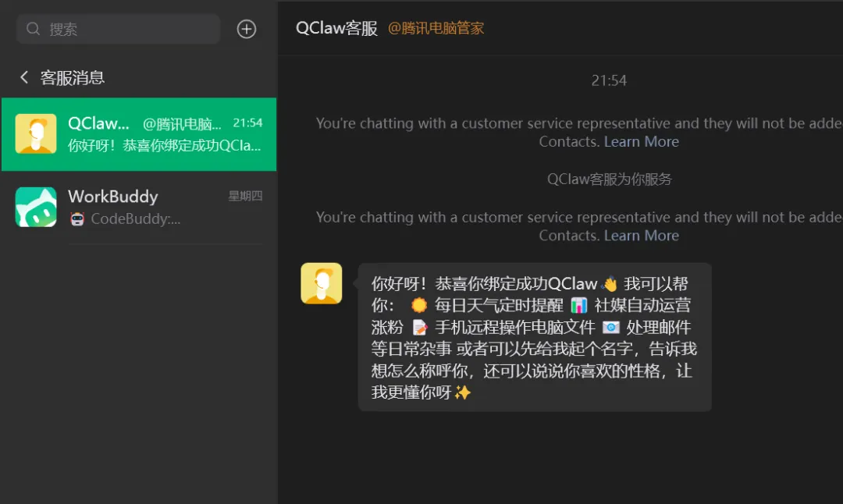Open the first Learn More link
This screenshot has height=504, width=843.
[x=642, y=142]
